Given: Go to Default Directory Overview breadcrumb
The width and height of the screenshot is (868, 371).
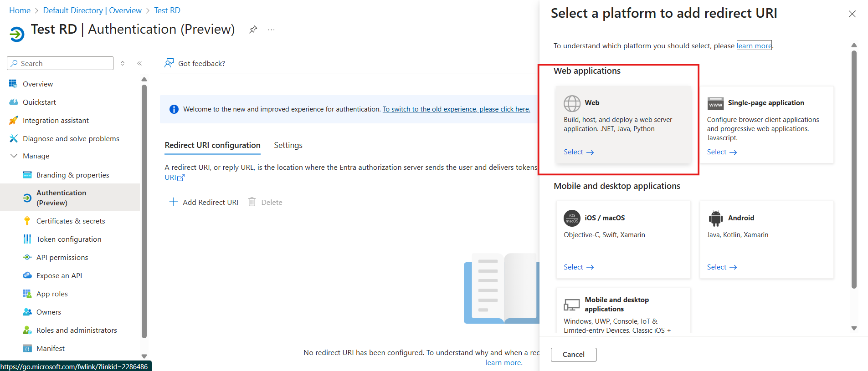Looking at the screenshot, I should (92, 10).
